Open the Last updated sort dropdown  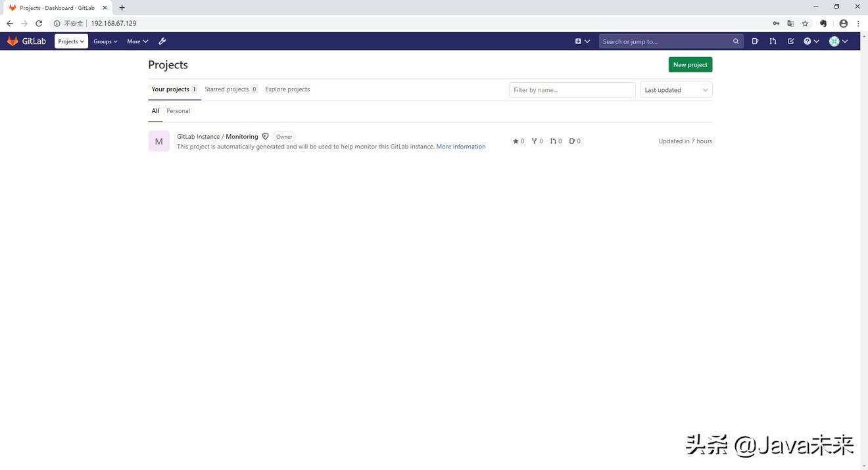[676, 90]
